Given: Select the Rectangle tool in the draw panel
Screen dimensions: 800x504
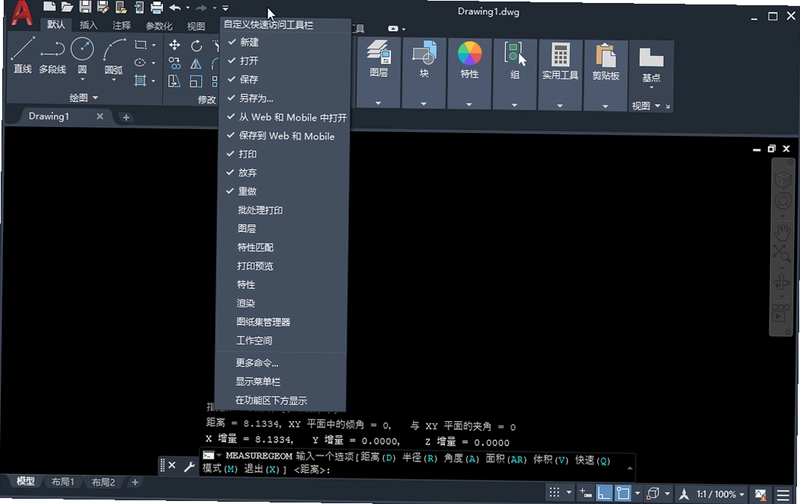Looking at the screenshot, I should (x=141, y=45).
